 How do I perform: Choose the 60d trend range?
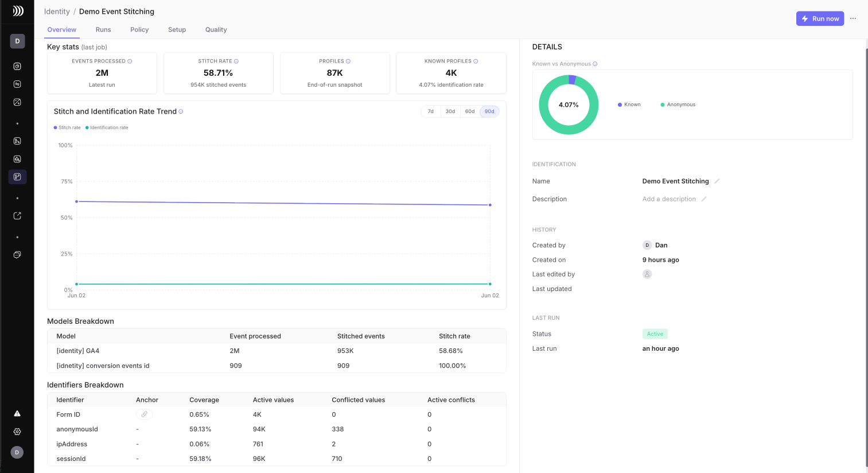pos(470,111)
